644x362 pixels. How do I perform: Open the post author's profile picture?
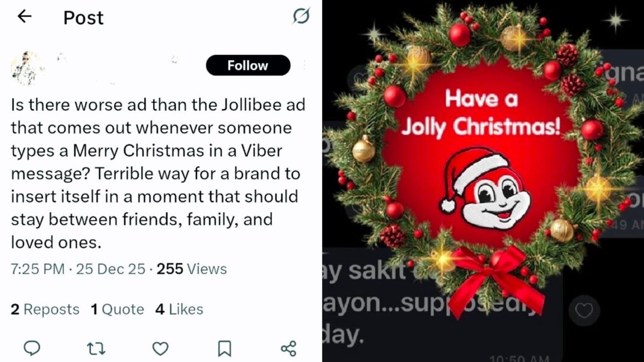pyautogui.click(x=27, y=67)
